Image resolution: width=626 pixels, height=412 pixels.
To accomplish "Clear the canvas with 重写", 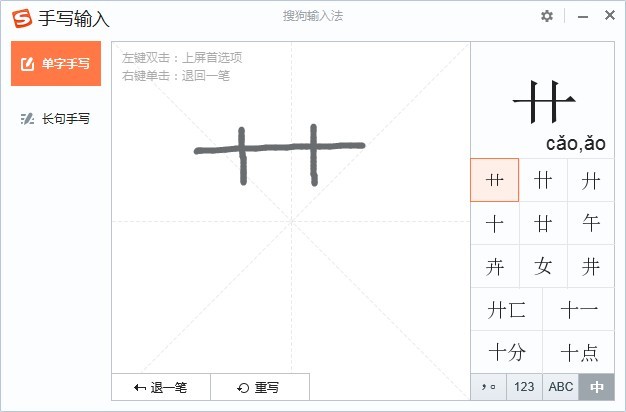I will point(259,387).
